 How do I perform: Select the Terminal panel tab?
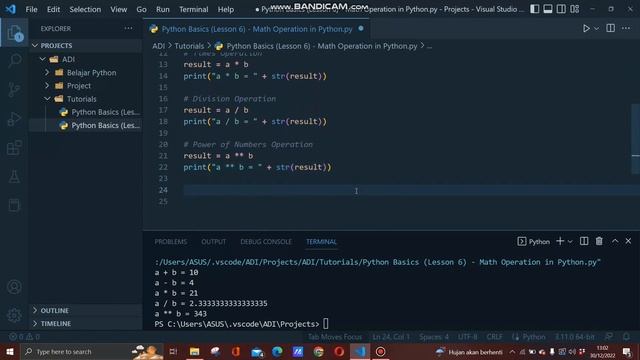coord(321,242)
